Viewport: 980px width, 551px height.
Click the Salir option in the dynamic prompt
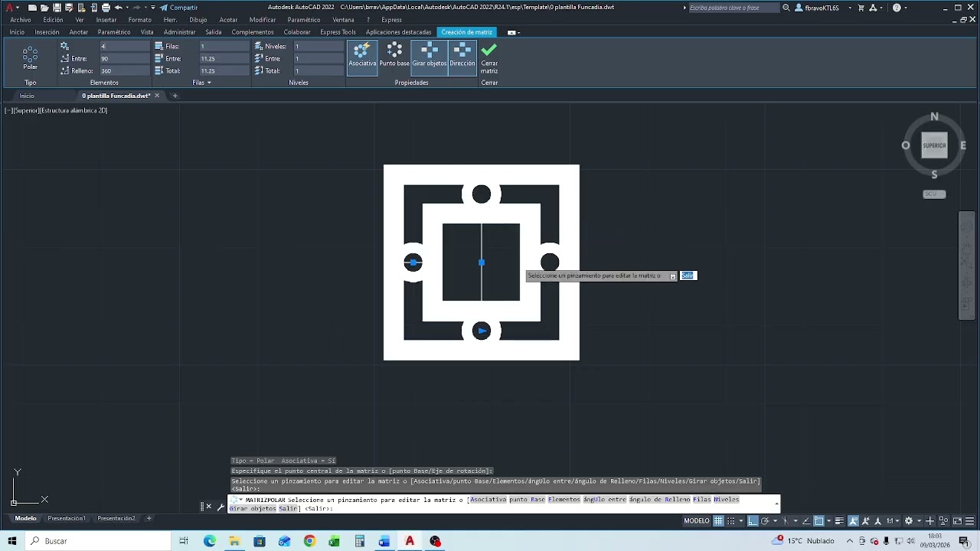coord(688,275)
